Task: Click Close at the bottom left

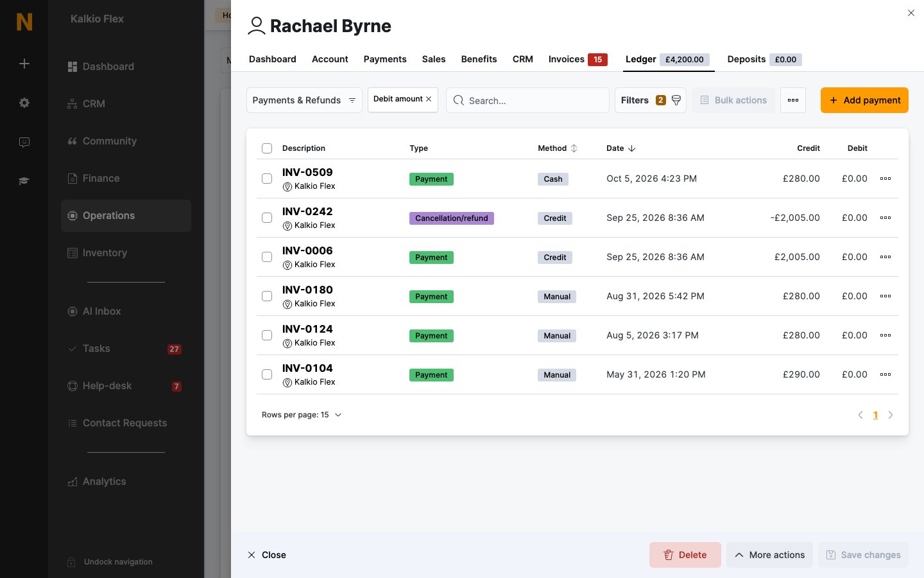Action: pos(267,555)
